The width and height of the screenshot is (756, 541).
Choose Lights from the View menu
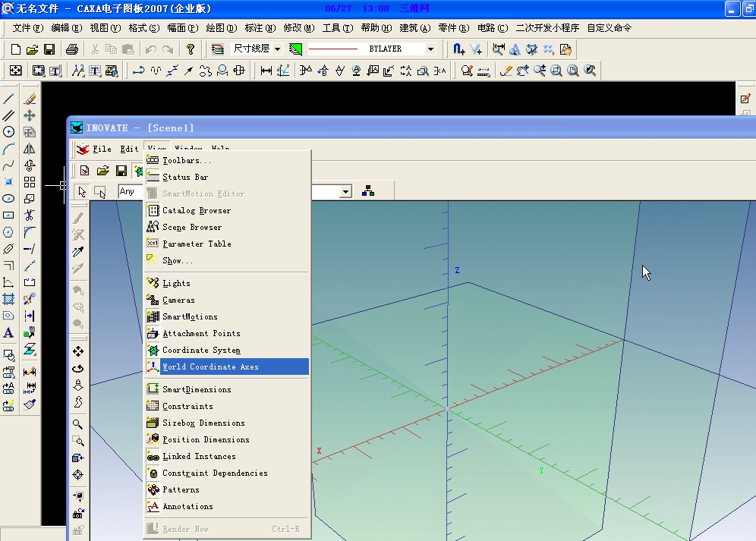point(176,283)
